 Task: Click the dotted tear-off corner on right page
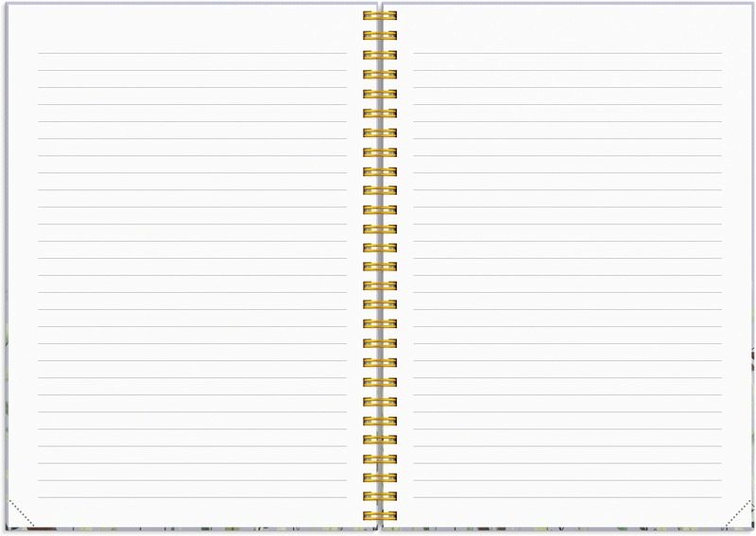tap(739, 514)
